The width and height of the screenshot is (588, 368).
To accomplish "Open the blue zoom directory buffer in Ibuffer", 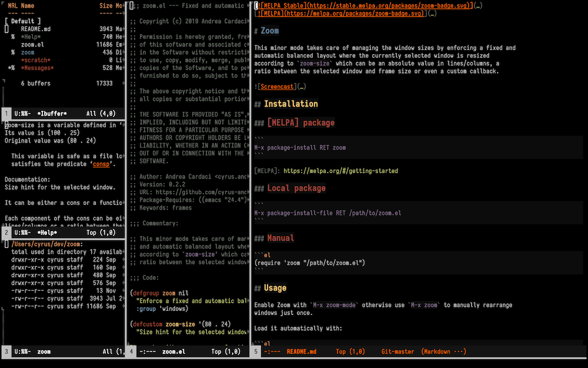I will tap(28, 52).
